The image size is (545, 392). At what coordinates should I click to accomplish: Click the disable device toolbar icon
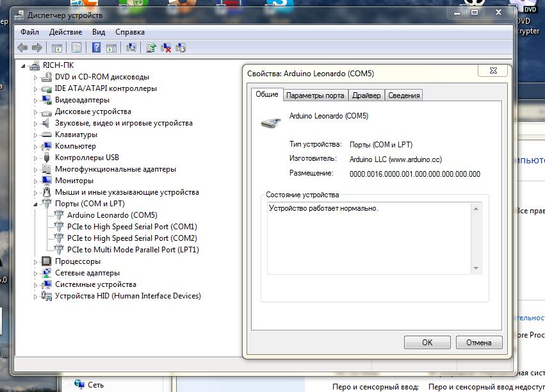[x=181, y=47]
